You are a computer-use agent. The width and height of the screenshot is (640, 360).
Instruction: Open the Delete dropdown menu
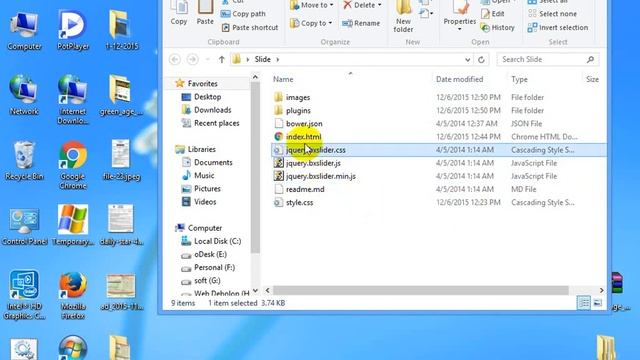362,5
